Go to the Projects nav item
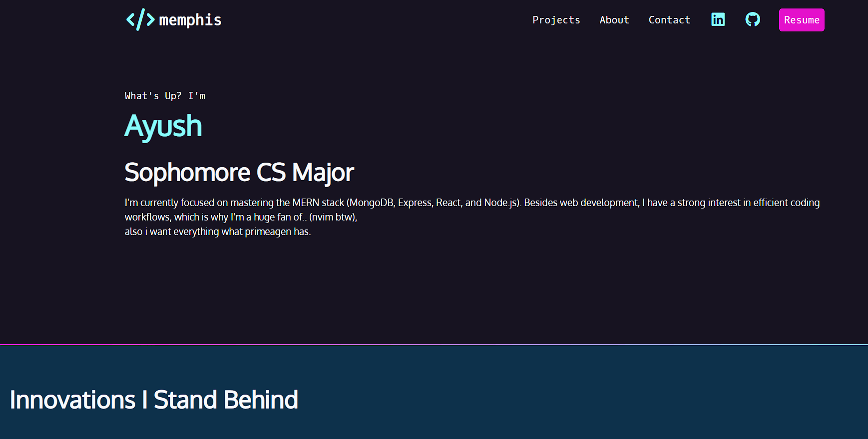 (x=556, y=20)
